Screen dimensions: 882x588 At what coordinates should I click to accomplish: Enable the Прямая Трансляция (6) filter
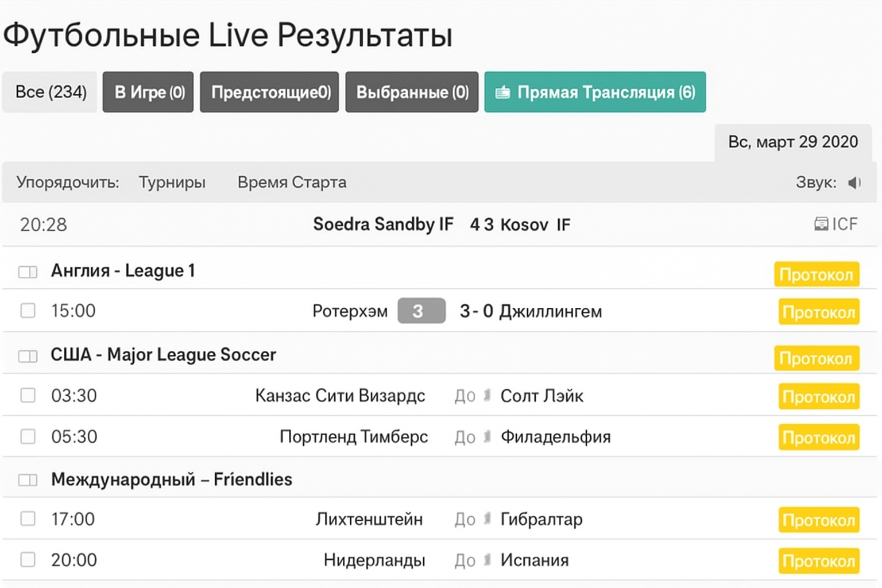595,92
